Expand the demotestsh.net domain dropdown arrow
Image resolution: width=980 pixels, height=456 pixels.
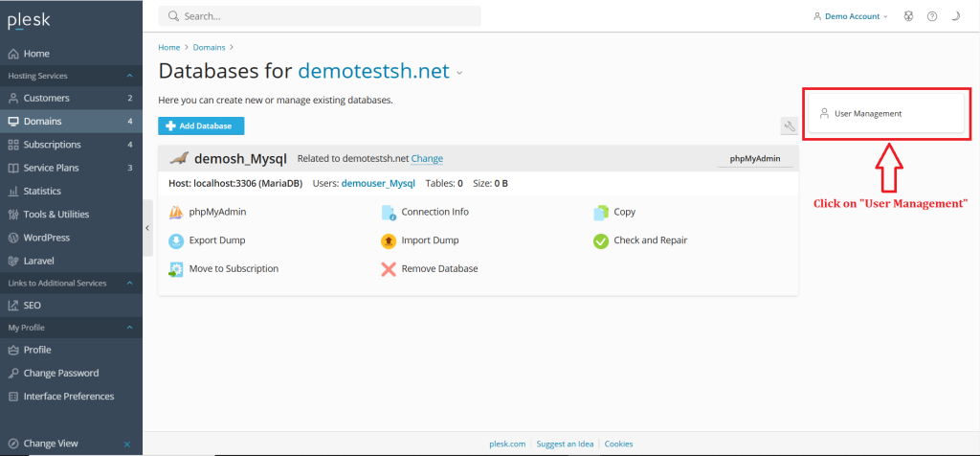459,73
